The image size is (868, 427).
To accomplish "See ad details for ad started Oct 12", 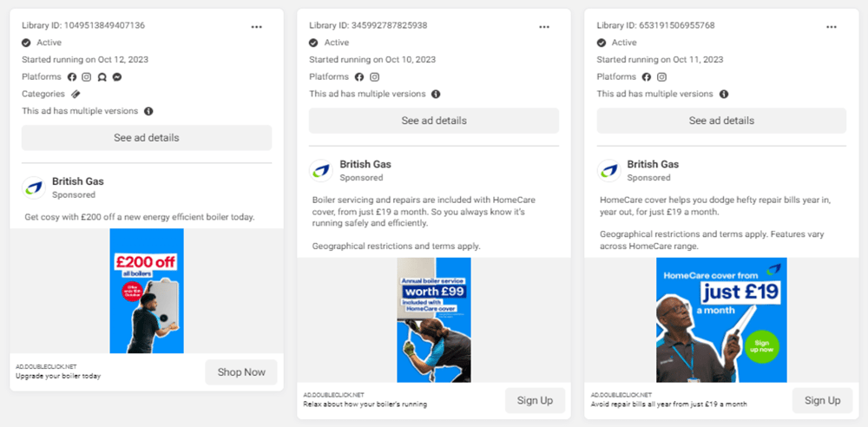I will coord(147,138).
